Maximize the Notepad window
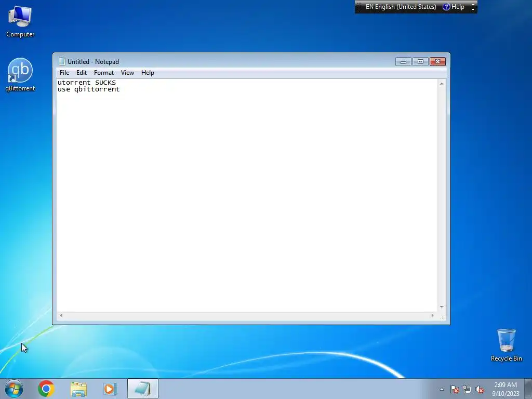Screen dimensions: 532x399 pos(420,61)
